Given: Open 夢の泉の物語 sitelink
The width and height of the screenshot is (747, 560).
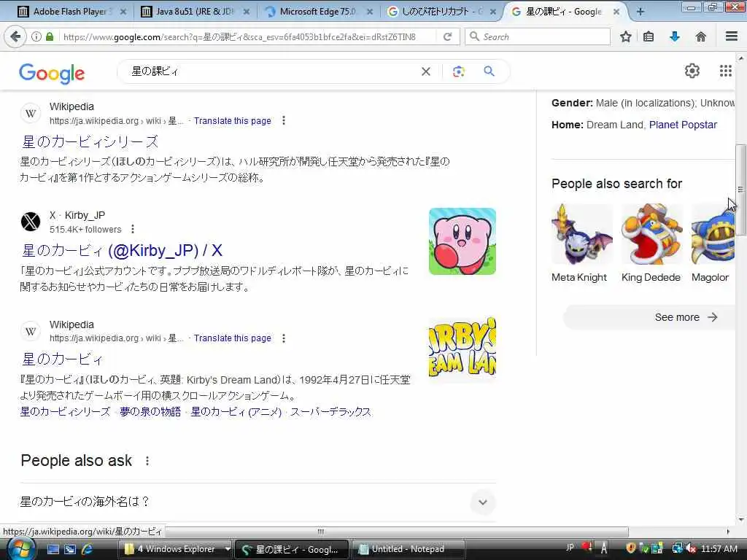Looking at the screenshot, I should [150, 411].
